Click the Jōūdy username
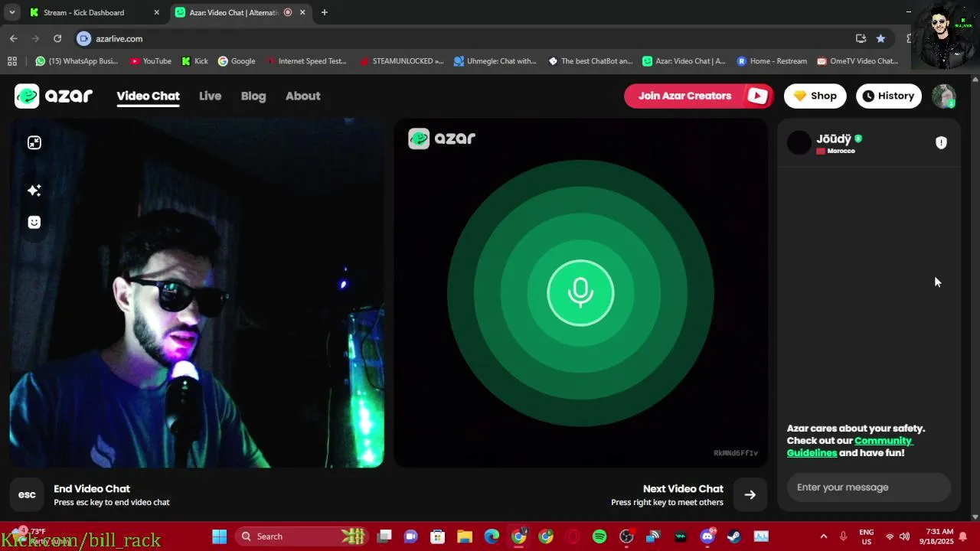Viewport: 980px width, 551px height. (x=834, y=139)
